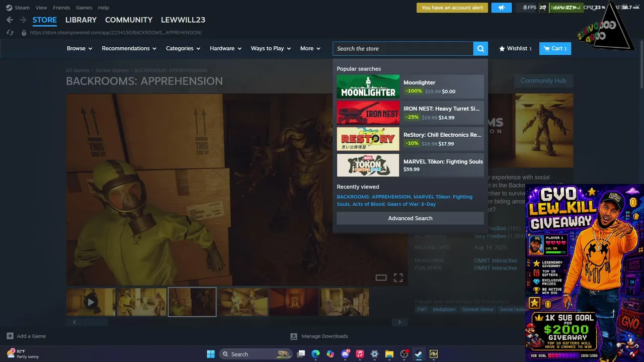Click the megaphone announcements button

click(501, 8)
